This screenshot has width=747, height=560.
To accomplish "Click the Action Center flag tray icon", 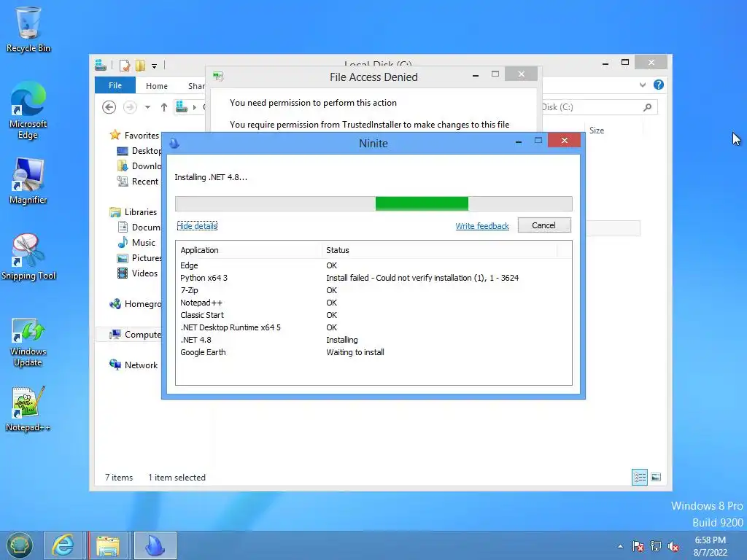I will pyautogui.click(x=638, y=546).
